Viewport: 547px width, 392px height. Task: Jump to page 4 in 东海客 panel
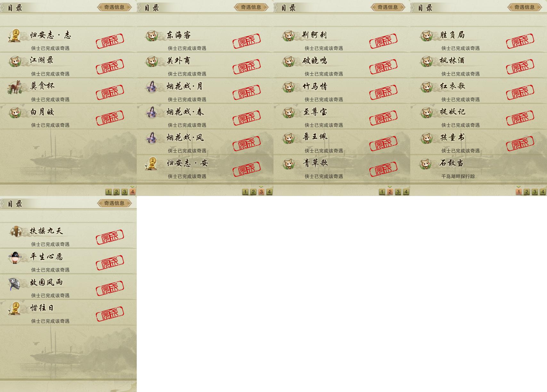269,192
